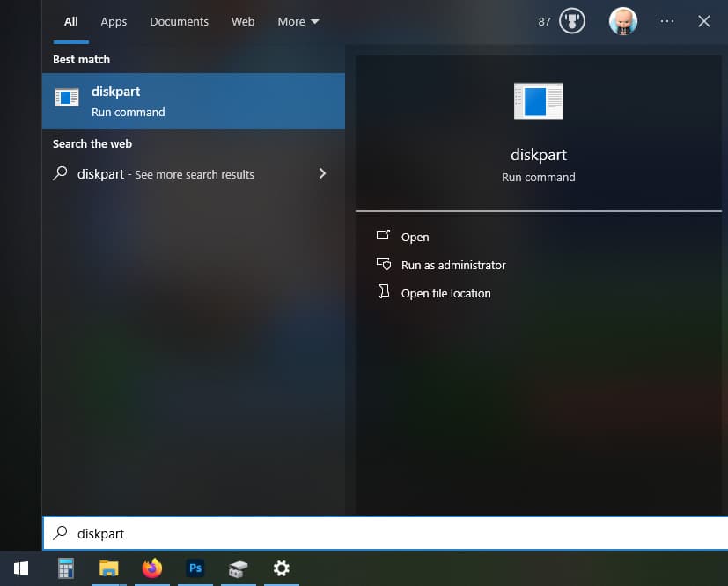Click the search box magnifier icon
The height and width of the screenshot is (586, 728).
tap(60, 532)
